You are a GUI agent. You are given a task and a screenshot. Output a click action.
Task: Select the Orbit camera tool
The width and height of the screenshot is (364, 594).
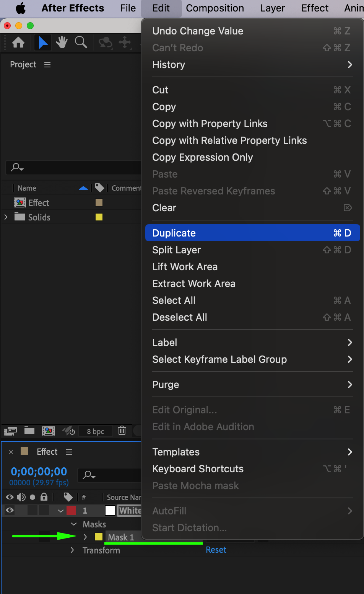point(105,42)
